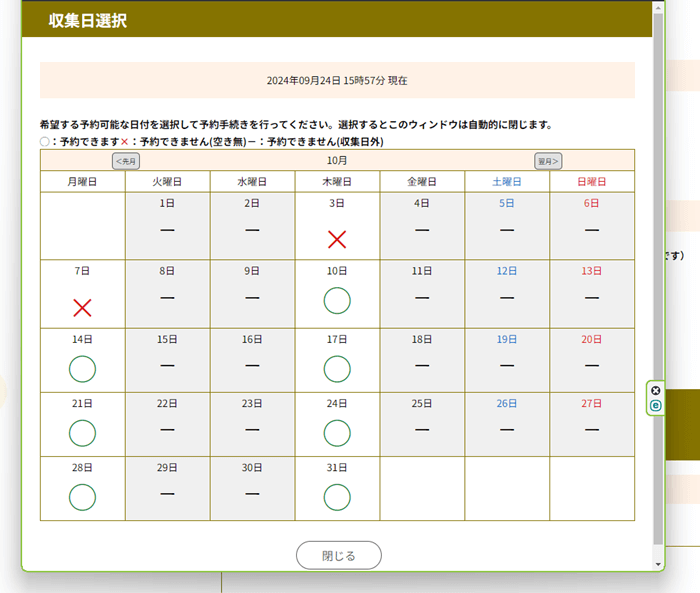Click the 木曜日 column header
This screenshot has height=593, width=700.
[337, 182]
